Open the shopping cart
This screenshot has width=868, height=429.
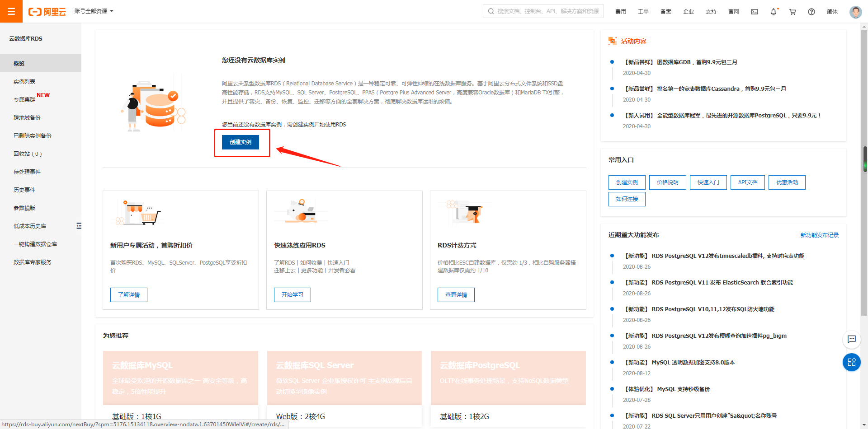793,12
